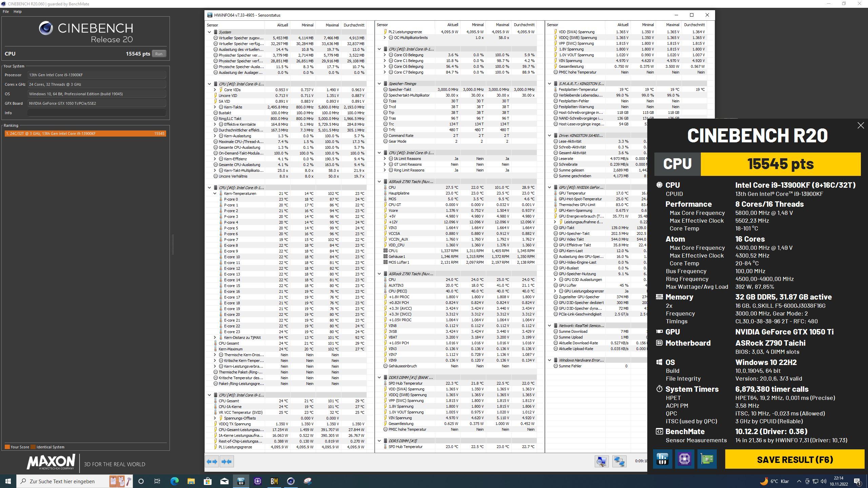Select the P-core 0 temperature row
This screenshot has height=488, width=868.
click(286, 199)
